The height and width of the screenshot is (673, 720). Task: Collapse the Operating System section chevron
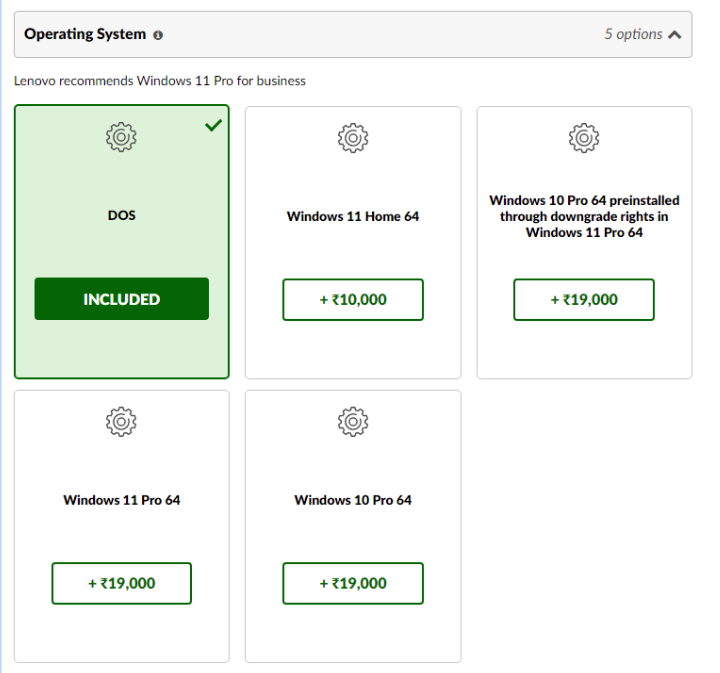[x=675, y=35]
